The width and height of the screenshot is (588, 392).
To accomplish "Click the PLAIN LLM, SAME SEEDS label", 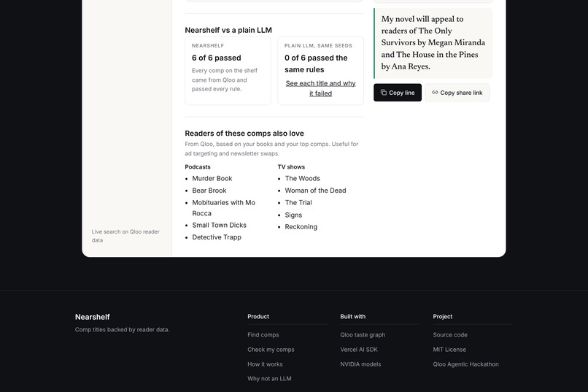I will (318, 45).
